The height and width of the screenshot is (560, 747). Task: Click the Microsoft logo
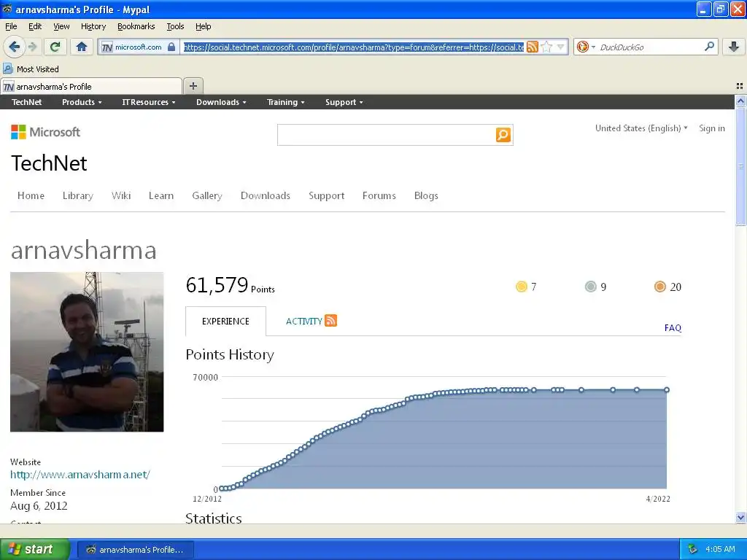pyautogui.click(x=45, y=132)
